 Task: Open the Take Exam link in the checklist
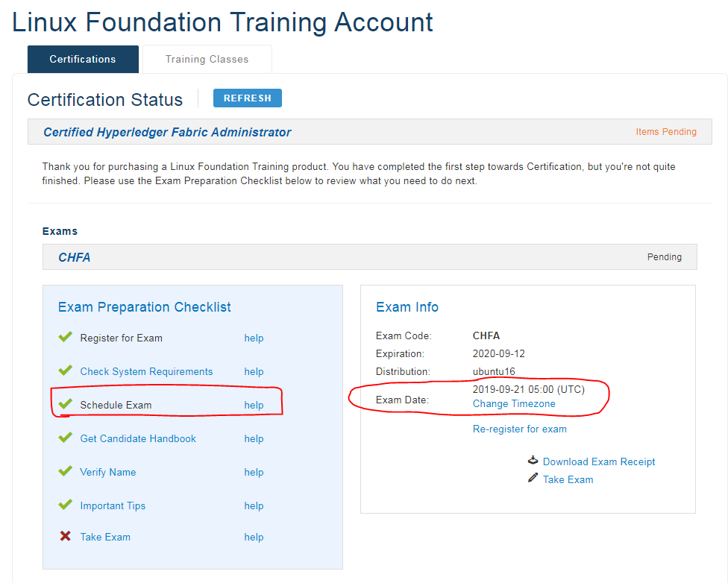pos(105,537)
